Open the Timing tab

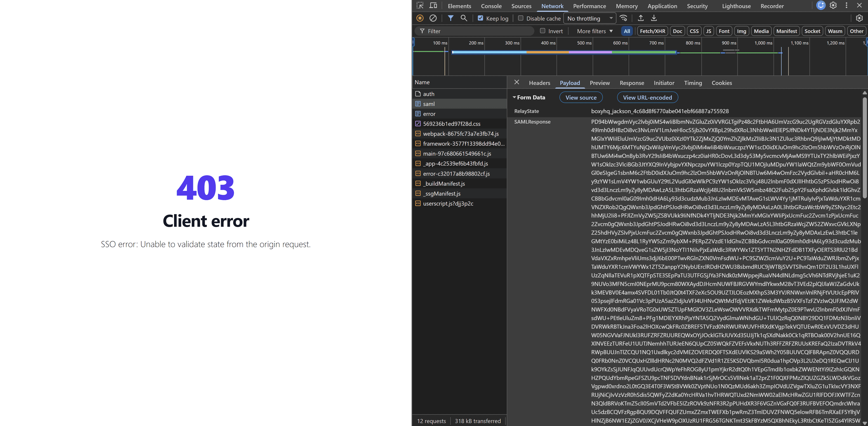[693, 83]
